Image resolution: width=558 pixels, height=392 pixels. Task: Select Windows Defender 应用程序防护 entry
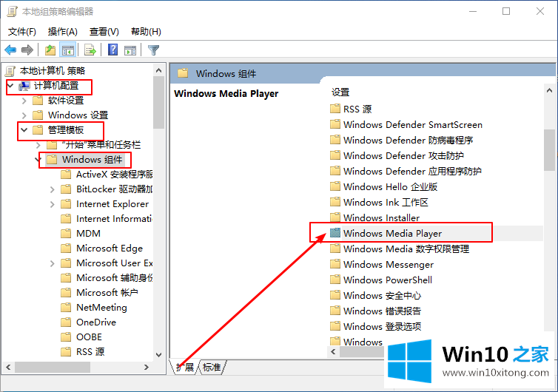412,171
